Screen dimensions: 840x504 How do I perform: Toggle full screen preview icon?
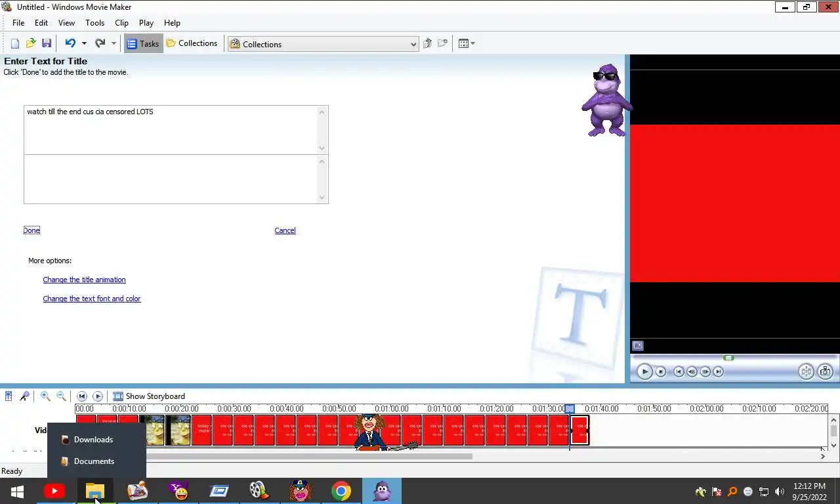coord(638,346)
